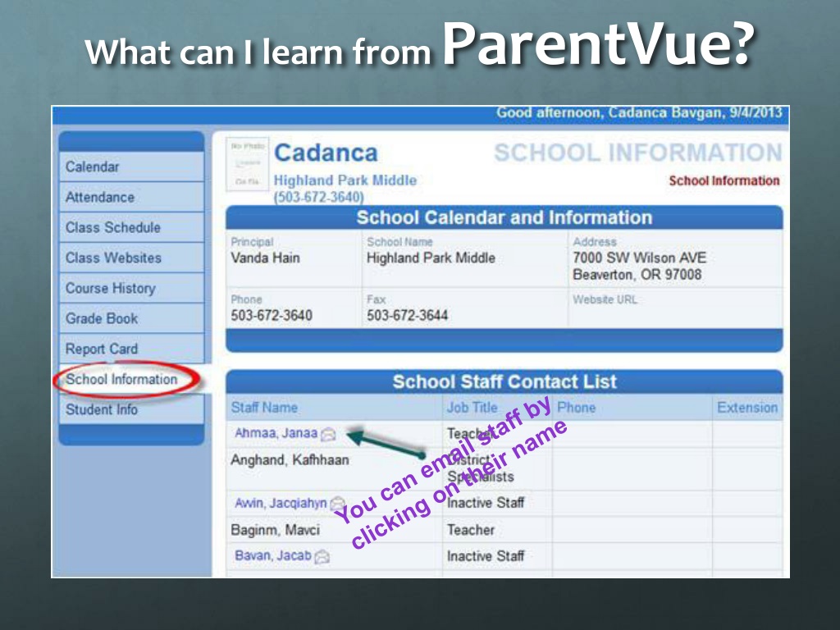
Task: Email staff member Ahmaa, Janaa
Action: [276, 433]
